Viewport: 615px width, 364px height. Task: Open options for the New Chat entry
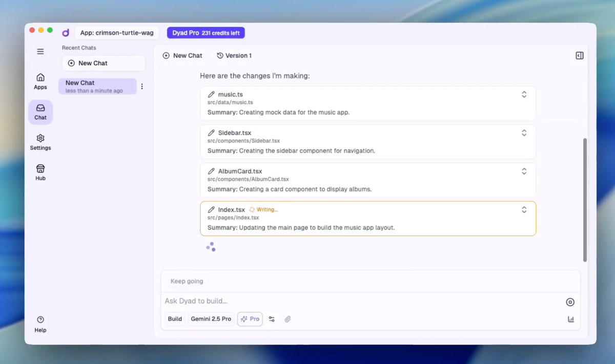pos(142,87)
